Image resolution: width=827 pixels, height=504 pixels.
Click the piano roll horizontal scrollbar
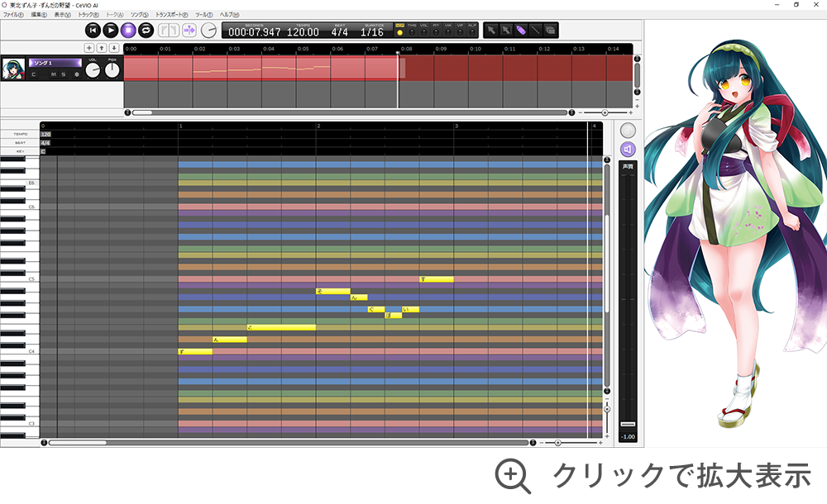(289, 443)
